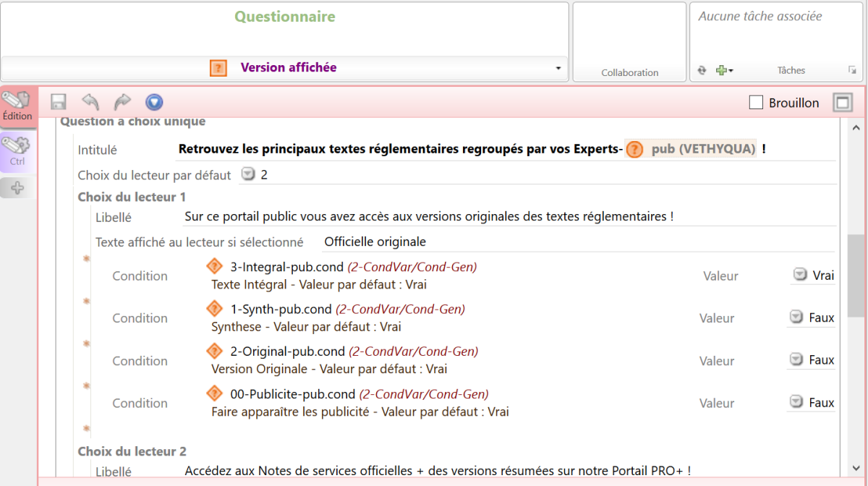Open the Choix du lecteur par défaut dropdown

[248, 174]
